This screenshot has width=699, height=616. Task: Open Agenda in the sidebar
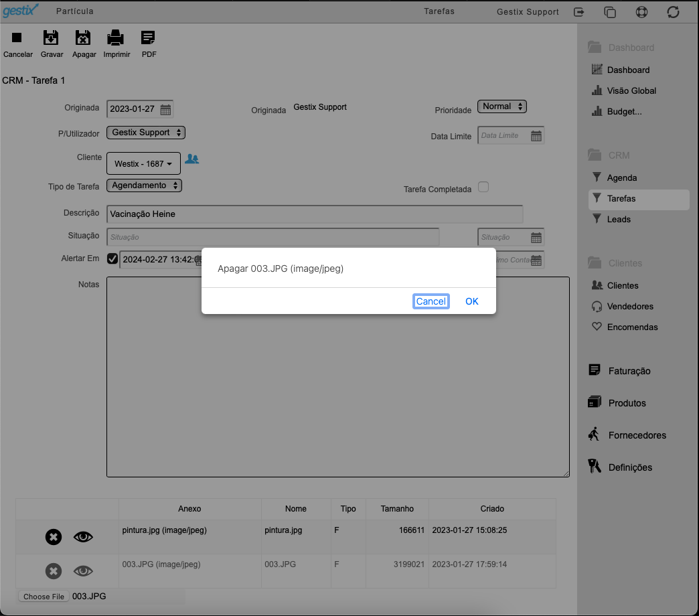621,178
